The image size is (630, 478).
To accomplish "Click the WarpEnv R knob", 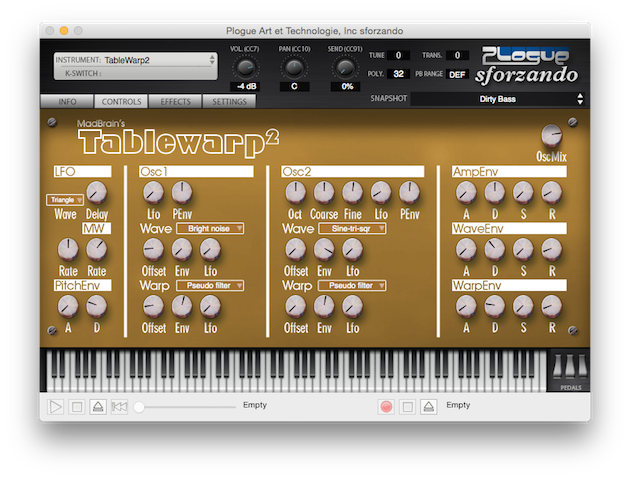I will [x=552, y=306].
